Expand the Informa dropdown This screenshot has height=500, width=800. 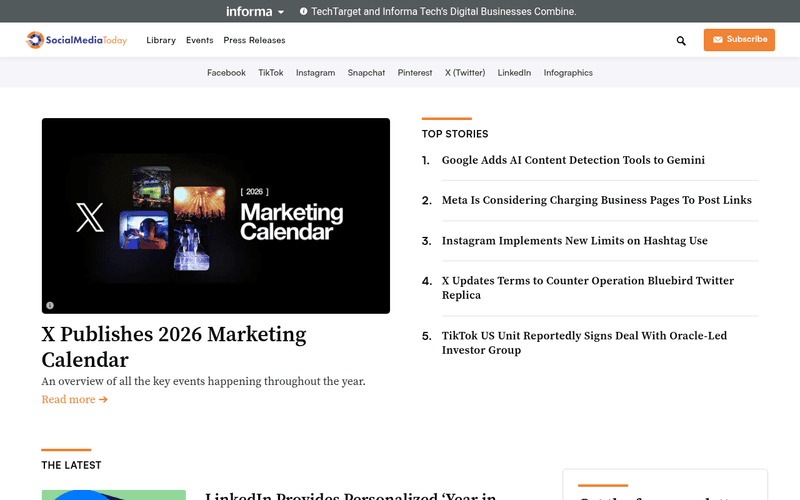(255, 11)
